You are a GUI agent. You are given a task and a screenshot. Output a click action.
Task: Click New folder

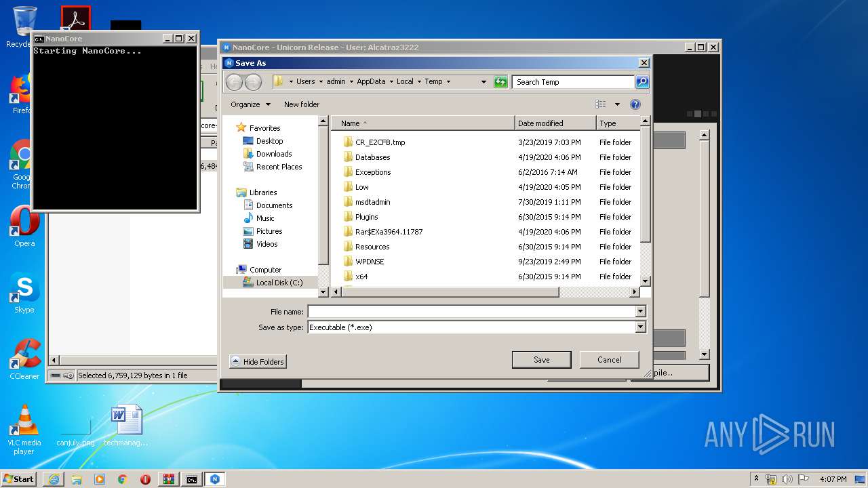302,104
